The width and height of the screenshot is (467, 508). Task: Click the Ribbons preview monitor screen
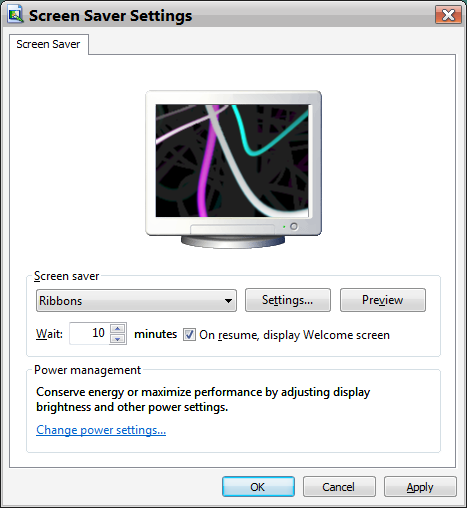tap(232, 160)
